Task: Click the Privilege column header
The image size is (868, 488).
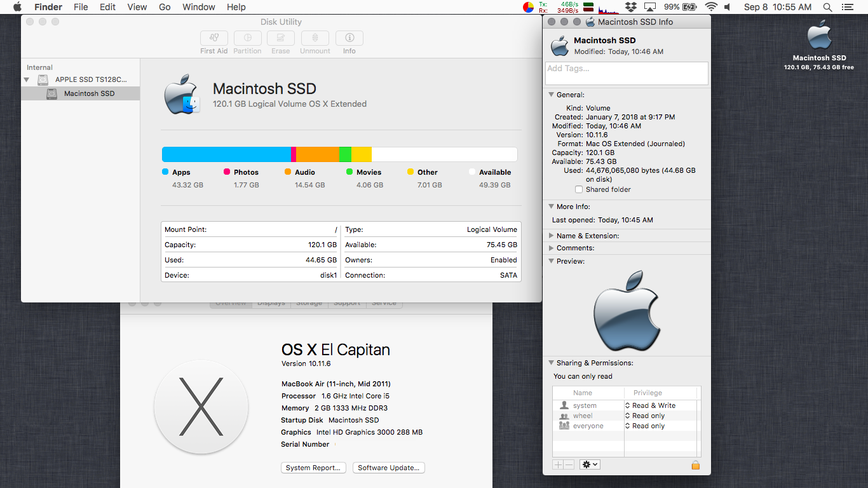Action: coord(648,393)
